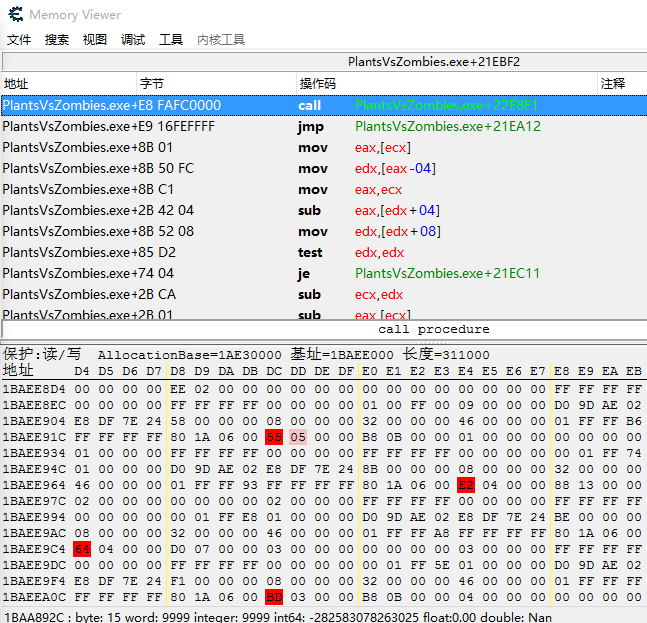
Task: Click byte BE in row 1BAEE994
Action: (562, 517)
